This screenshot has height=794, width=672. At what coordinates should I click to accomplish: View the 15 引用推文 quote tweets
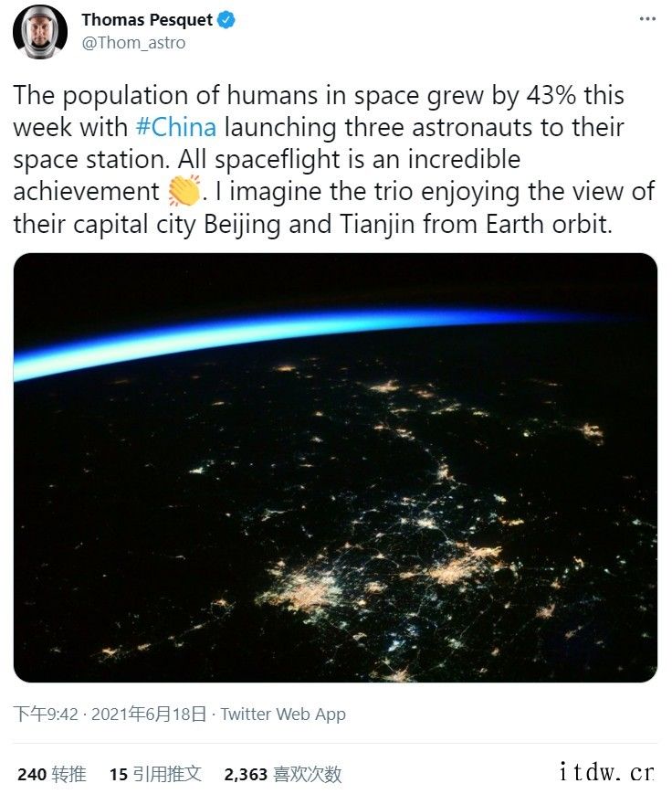click(156, 774)
